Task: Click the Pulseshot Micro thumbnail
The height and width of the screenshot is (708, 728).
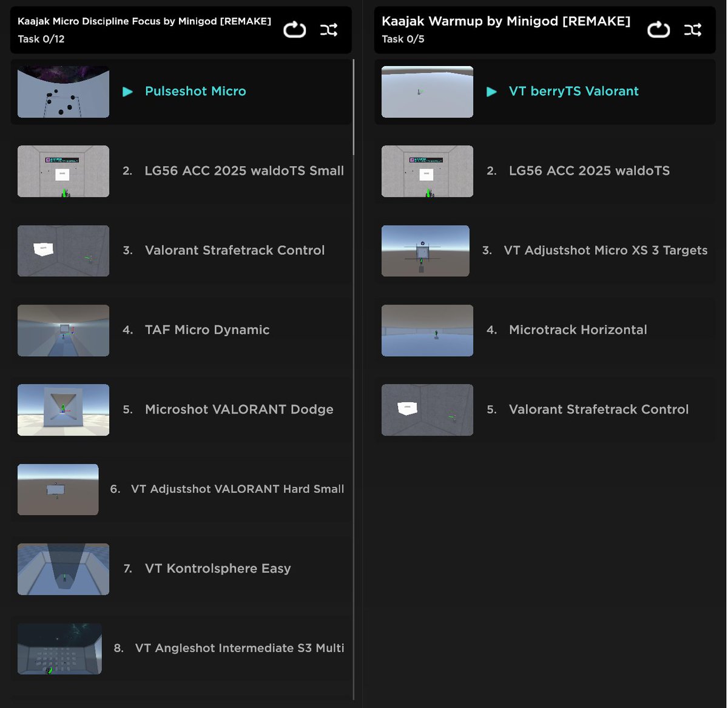Action: click(x=63, y=92)
